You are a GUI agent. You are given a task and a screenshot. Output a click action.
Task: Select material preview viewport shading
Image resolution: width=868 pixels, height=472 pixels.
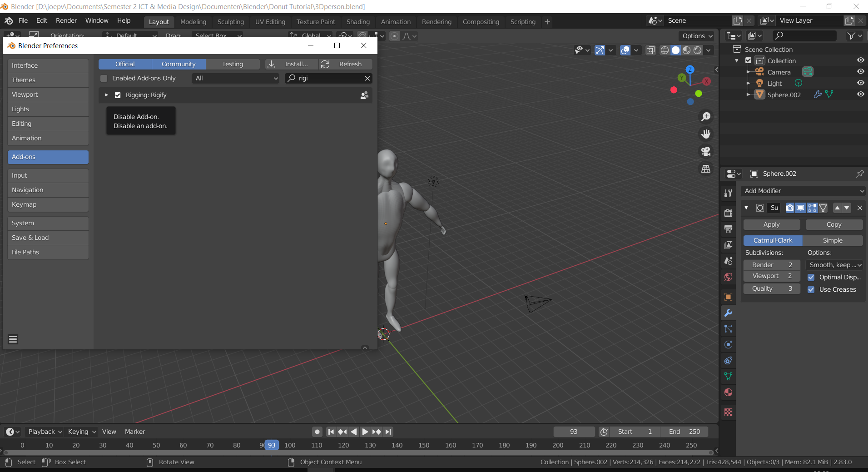point(687,50)
